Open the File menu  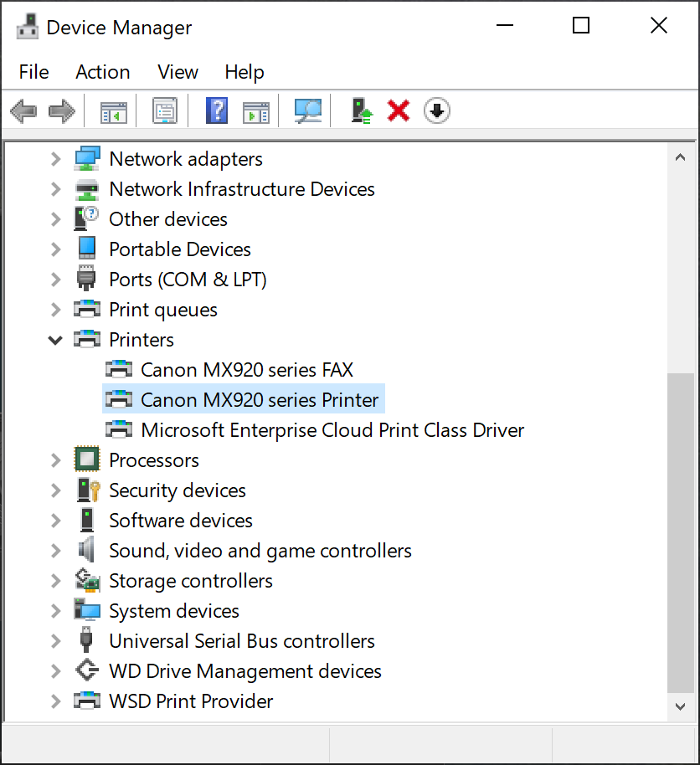[x=33, y=72]
